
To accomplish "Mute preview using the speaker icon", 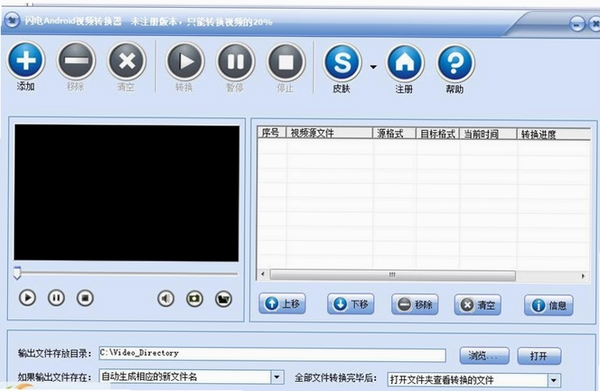I will pyautogui.click(x=166, y=298).
